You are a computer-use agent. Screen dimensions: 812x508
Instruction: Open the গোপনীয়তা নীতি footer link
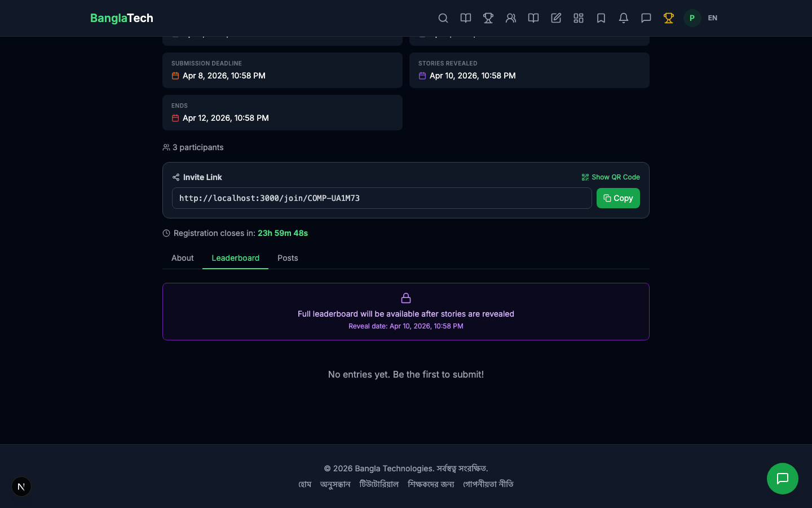click(x=488, y=484)
